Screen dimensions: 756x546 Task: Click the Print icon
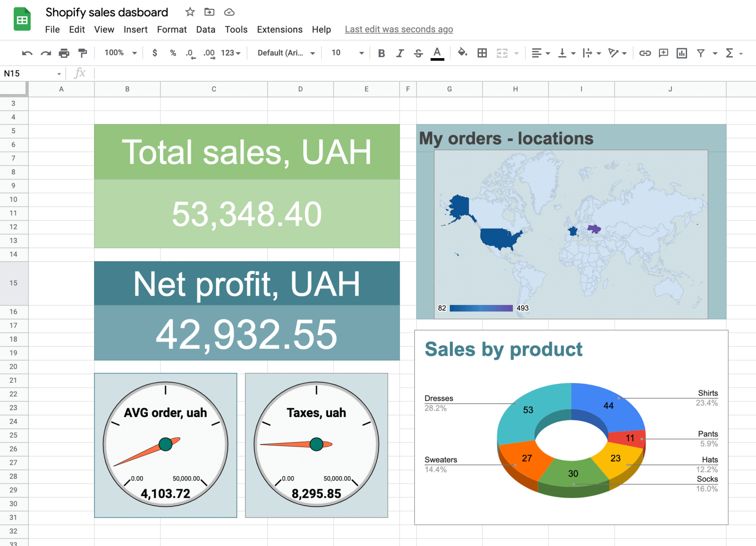click(64, 53)
